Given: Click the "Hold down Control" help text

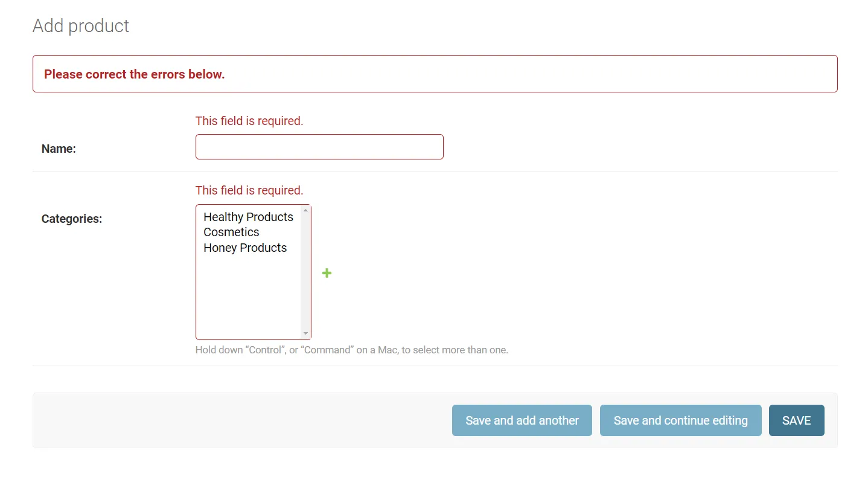Looking at the screenshot, I should click(x=351, y=350).
